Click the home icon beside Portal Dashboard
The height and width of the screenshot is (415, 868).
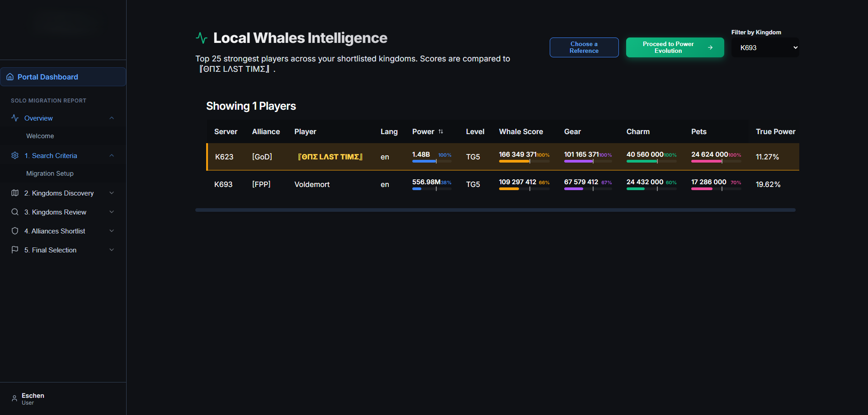tap(10, 77)
